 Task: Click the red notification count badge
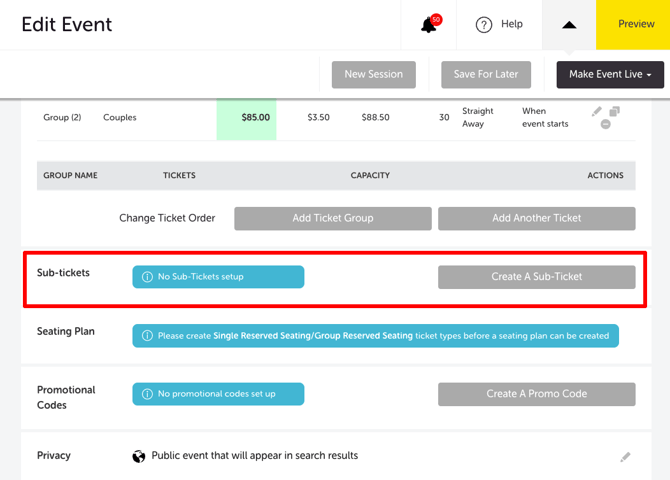[436, 20]
